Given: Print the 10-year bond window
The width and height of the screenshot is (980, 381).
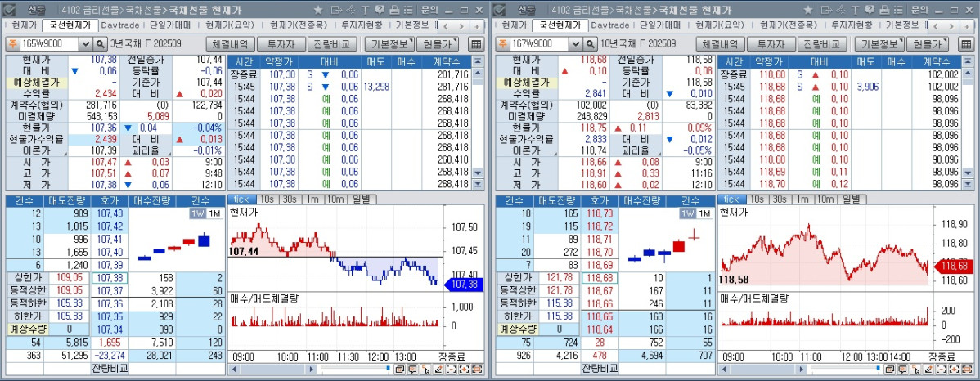Looking at the screenshot, I should pos(883,10).
